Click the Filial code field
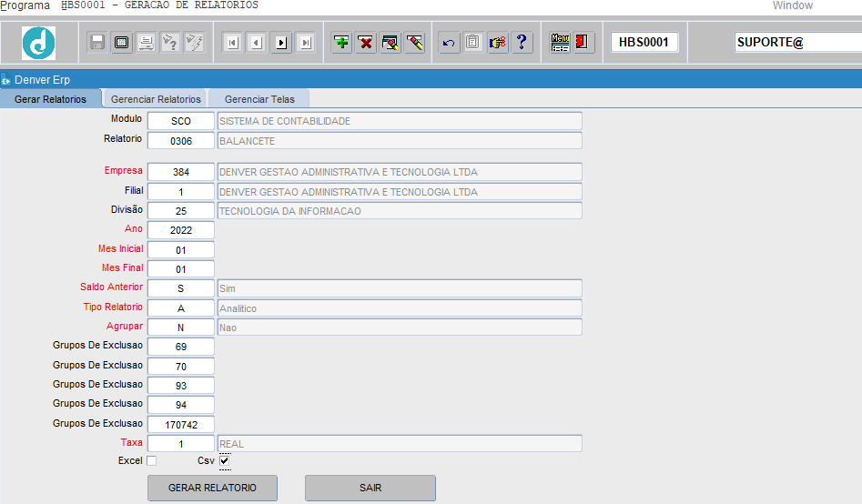 pyautogui.click(x=181, y=192)
